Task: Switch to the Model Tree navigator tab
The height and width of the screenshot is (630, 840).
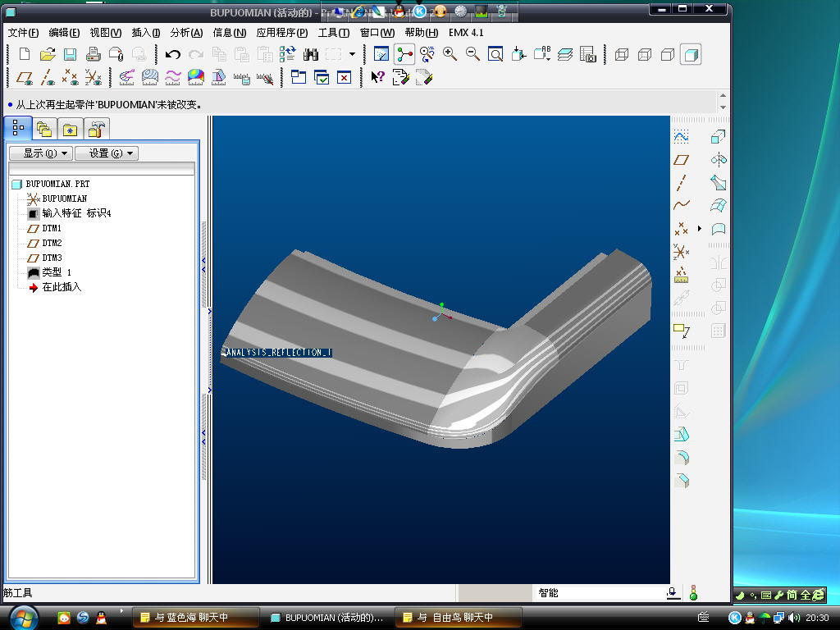Action: [18, 129]
